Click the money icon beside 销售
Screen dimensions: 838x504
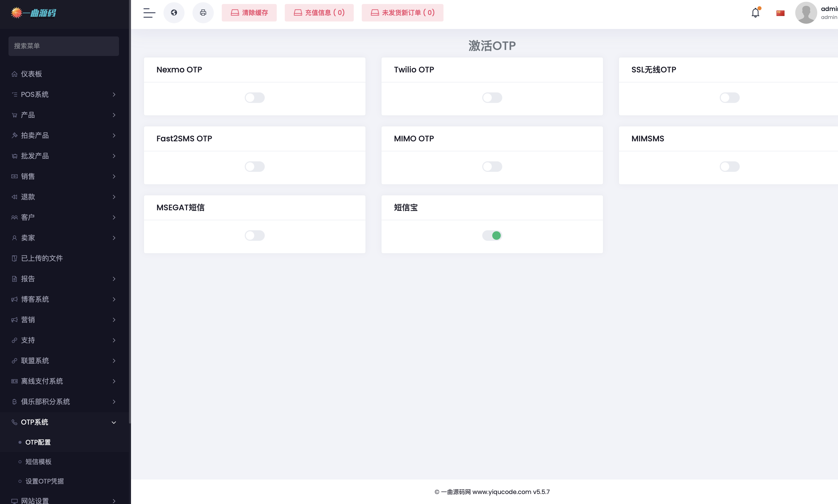pyautogui.click(x=14, y=176)
